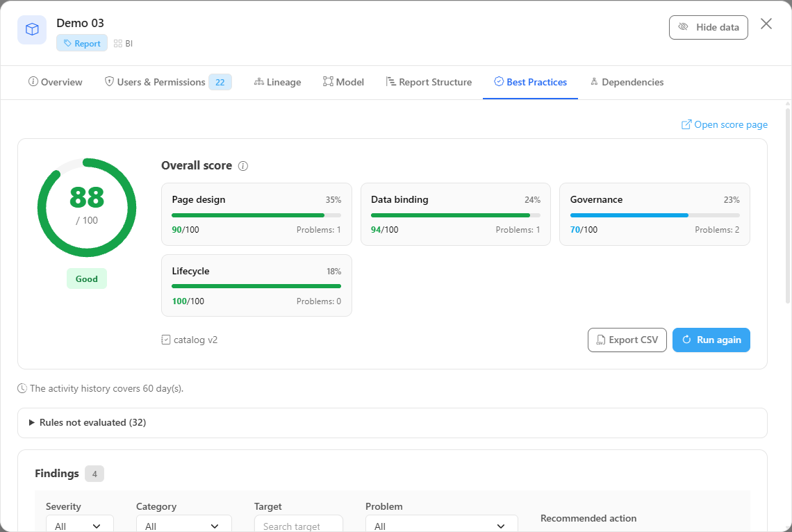Click the 88 overall score gauge
792x532 pixels.
(87, 208)
